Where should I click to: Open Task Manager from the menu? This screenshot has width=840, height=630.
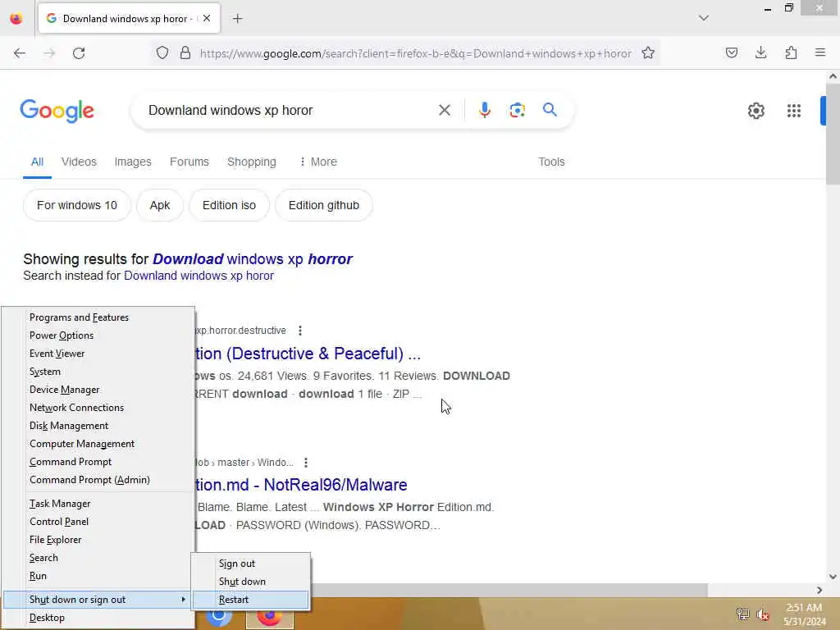coord(98,504)
